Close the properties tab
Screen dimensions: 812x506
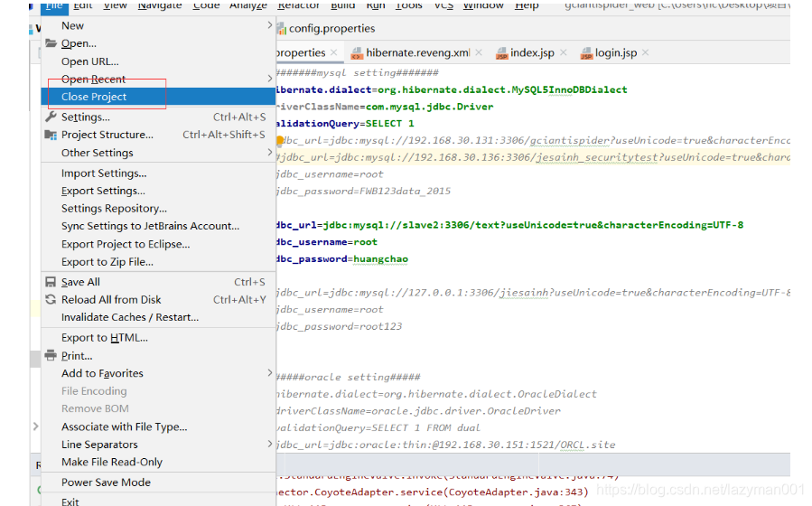point(333,52)
